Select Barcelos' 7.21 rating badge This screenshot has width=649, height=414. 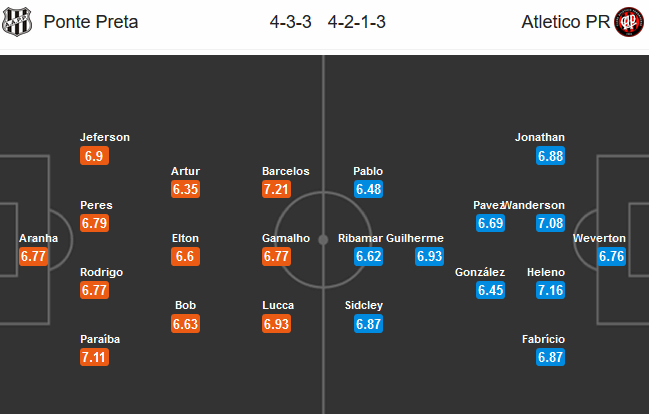(276, 189)
